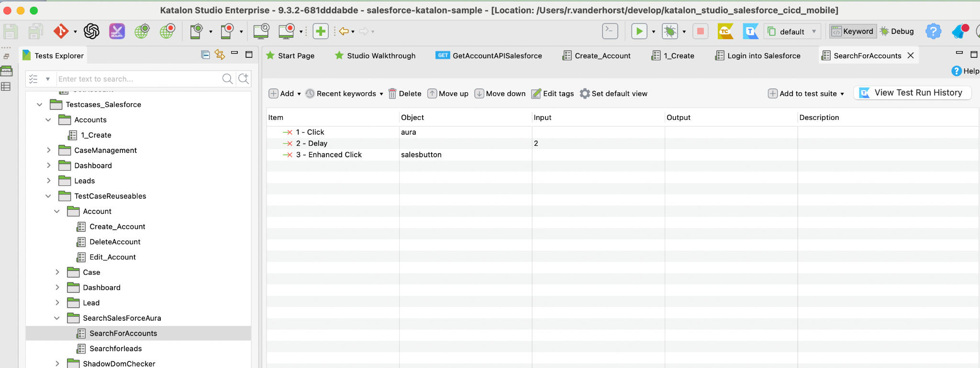Click Collapse All in Tests Explorer
The image size is (980, 368).
(205, 55)
